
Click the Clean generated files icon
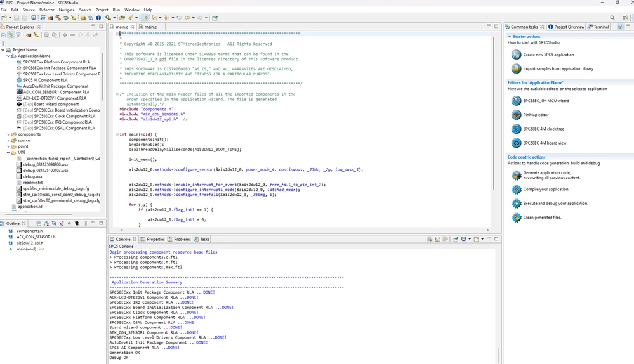[x=516, y=218]
